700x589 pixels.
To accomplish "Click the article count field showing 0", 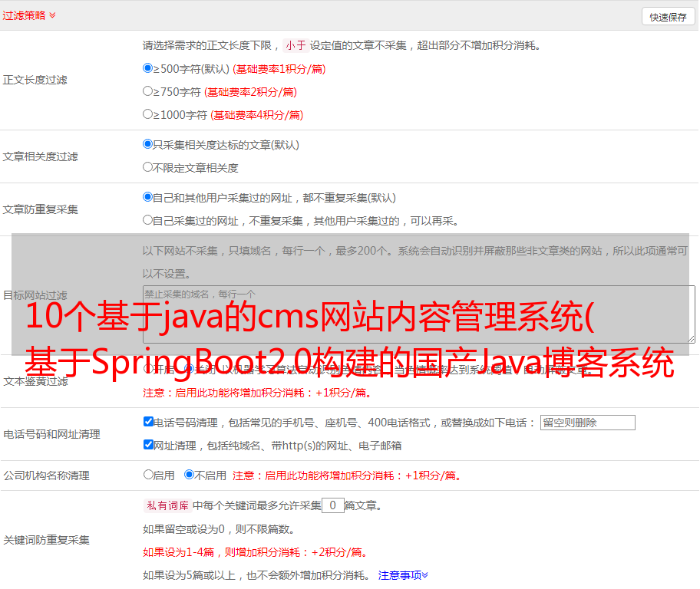I will [x=333, y=505].
